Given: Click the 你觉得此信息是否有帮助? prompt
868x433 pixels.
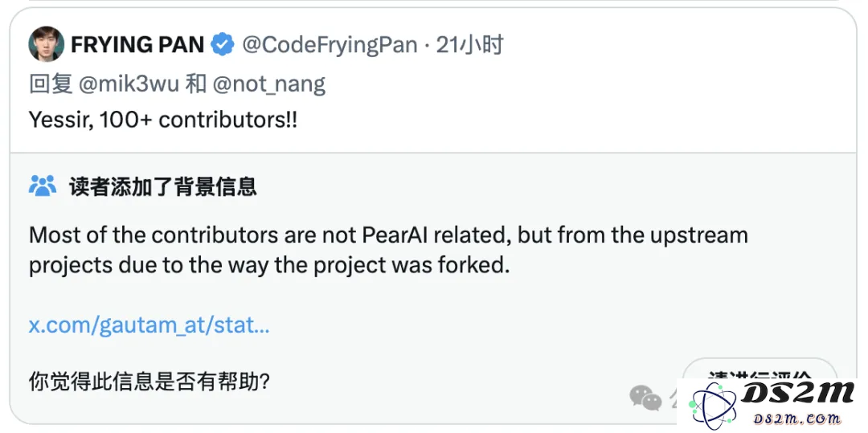Looking at the screenshot, I should 149,381.
